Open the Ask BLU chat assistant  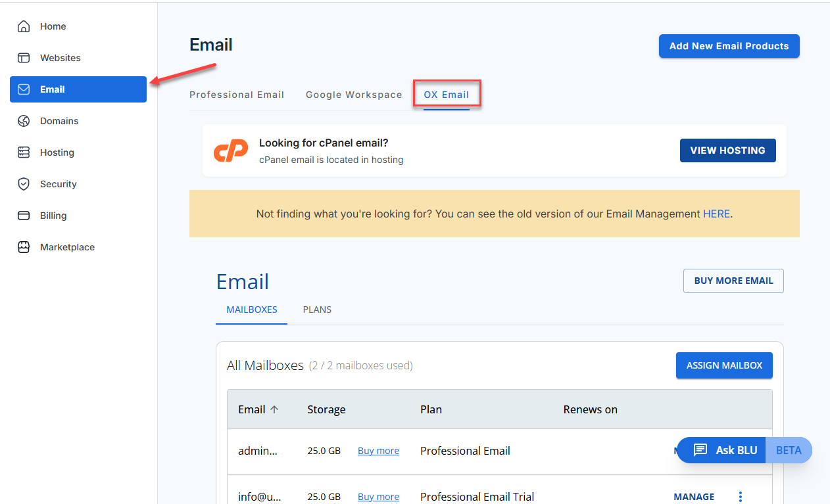pos(727,450)
